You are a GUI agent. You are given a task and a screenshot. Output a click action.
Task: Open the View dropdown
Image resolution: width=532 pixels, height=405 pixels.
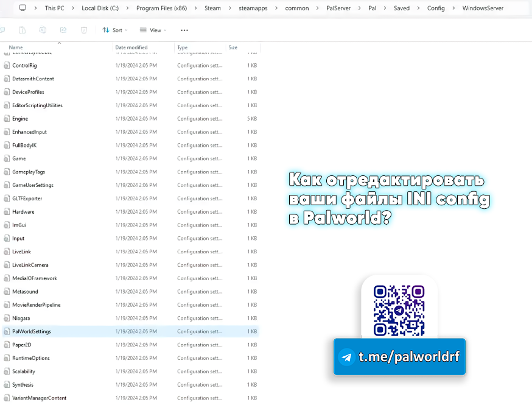153,30
